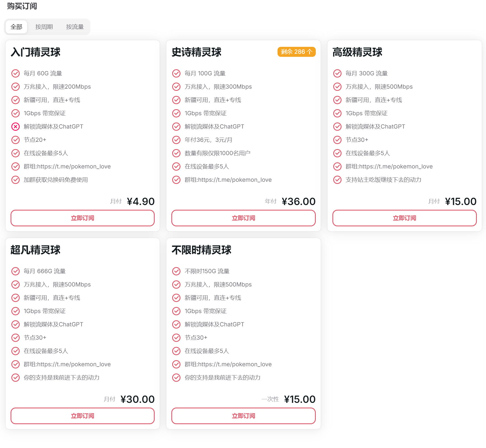Click check icon beside 每月 666G 流量
Viewport: 486px width, 448px height.
16,271
